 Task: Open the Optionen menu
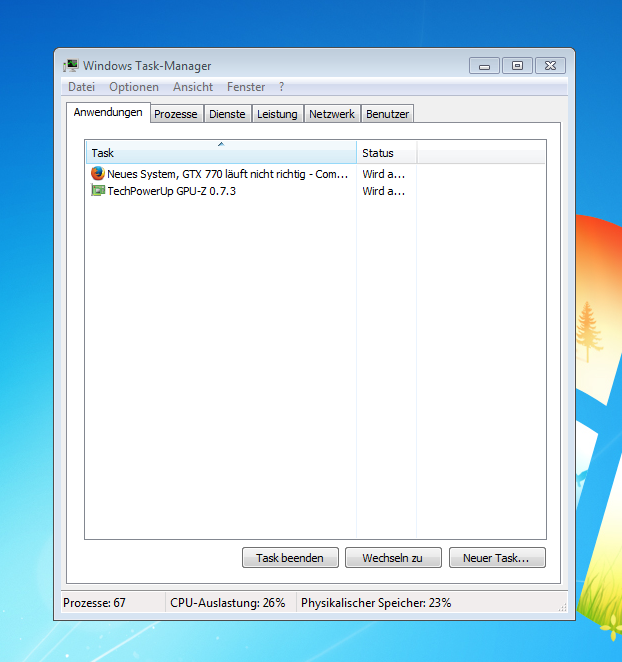click(x=134, y=87)
